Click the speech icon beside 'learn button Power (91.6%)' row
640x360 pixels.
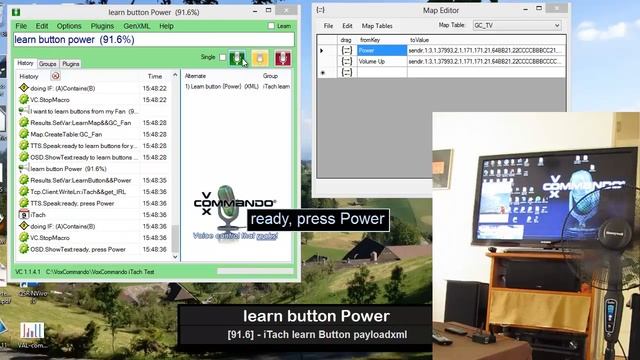[24, 169]
